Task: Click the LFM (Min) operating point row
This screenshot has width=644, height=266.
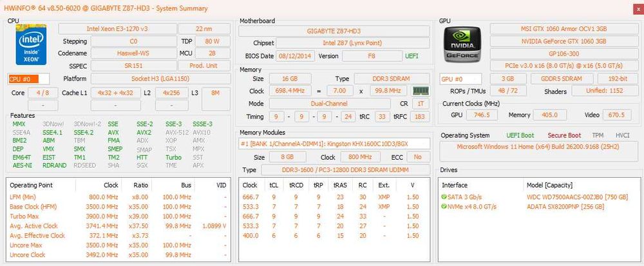Action: pyautogui.click(x=118, y=197)
